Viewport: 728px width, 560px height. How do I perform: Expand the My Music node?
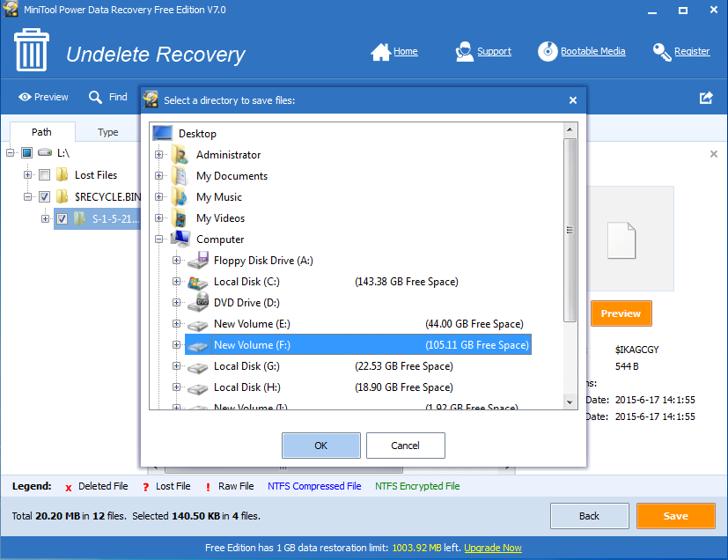158,196
